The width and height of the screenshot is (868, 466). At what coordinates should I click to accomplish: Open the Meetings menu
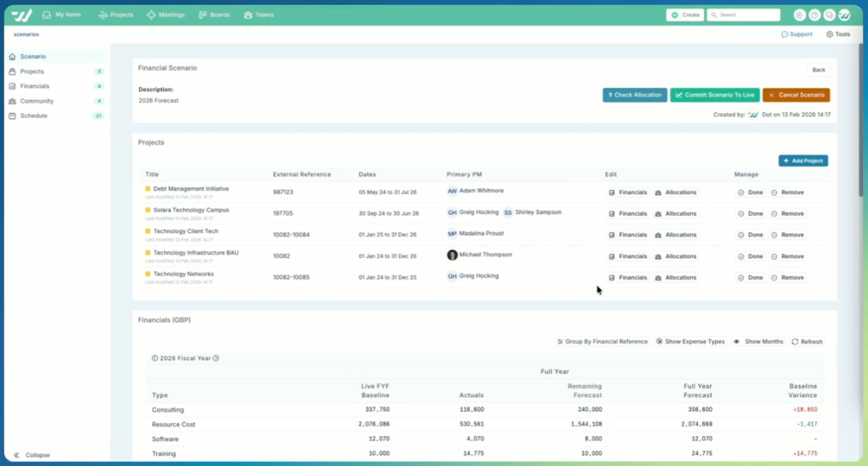[x=166, y=15]
